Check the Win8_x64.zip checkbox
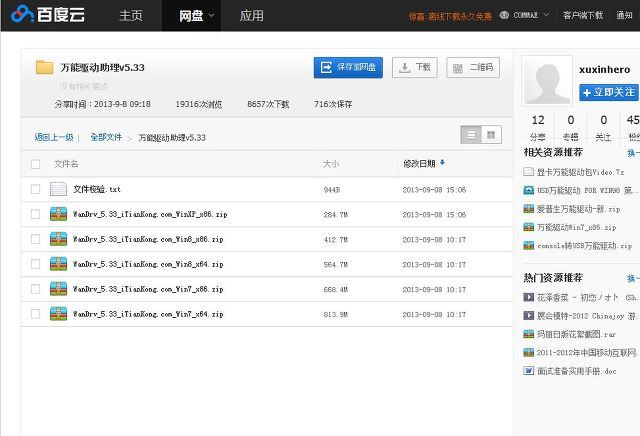The image size is (640, 436). tap(36, 264)
